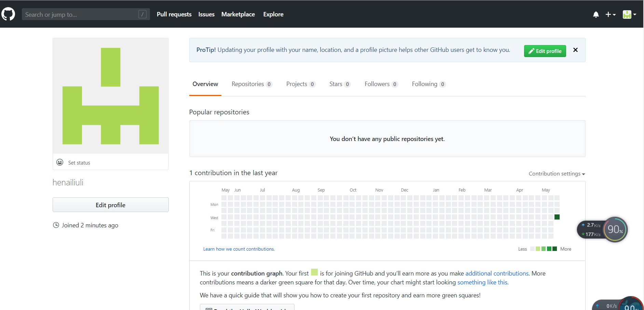Click the large green identicon avatar

[x=110, y=96]
